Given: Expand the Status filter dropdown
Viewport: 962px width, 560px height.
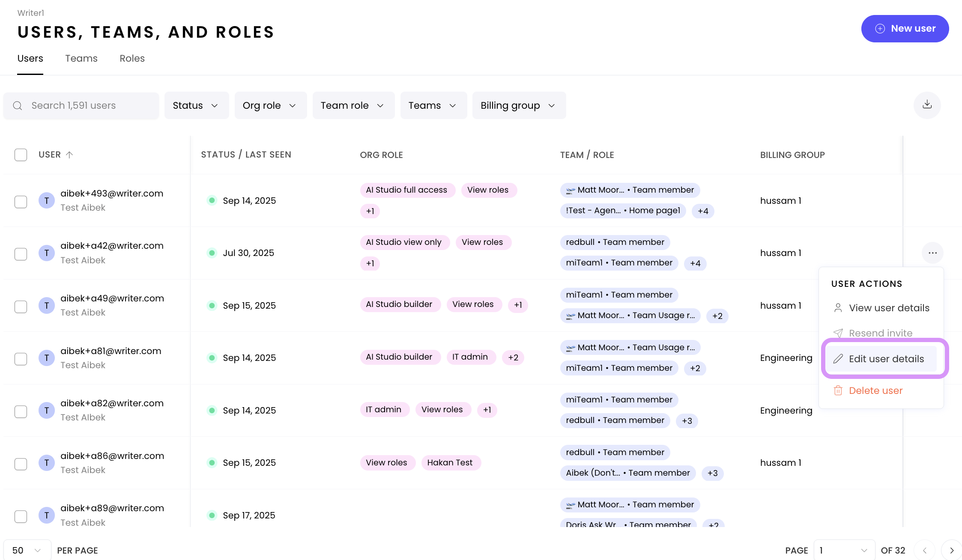Looking at the screenshot, I should [196, 106].
